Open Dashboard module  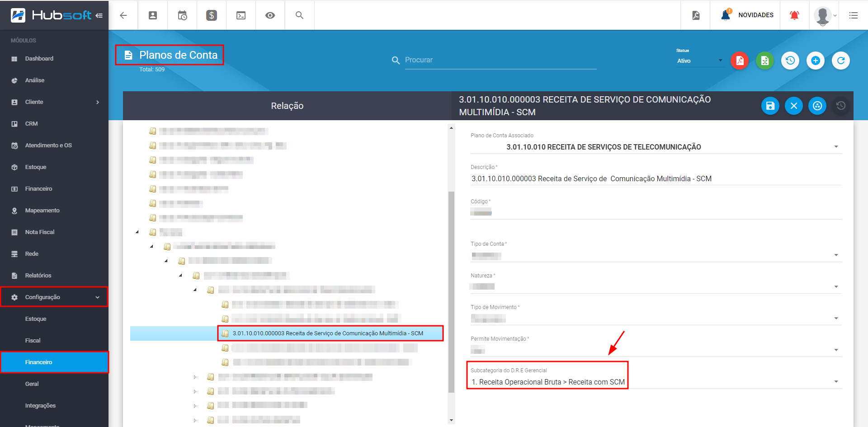click(54, 59)
